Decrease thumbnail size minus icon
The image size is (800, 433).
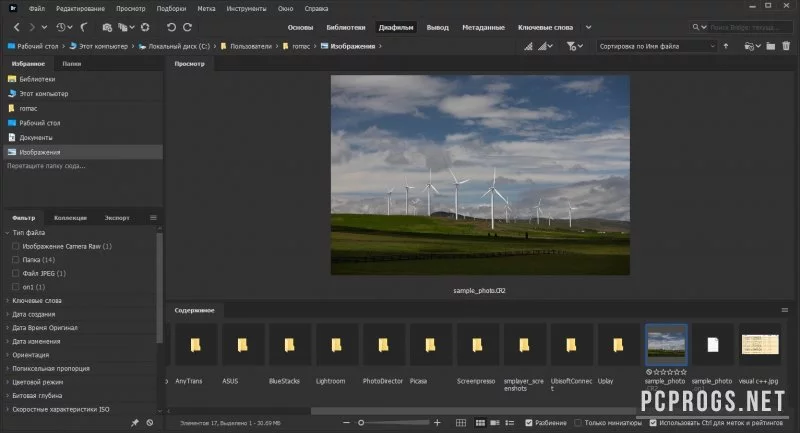[x=346, y=423]
